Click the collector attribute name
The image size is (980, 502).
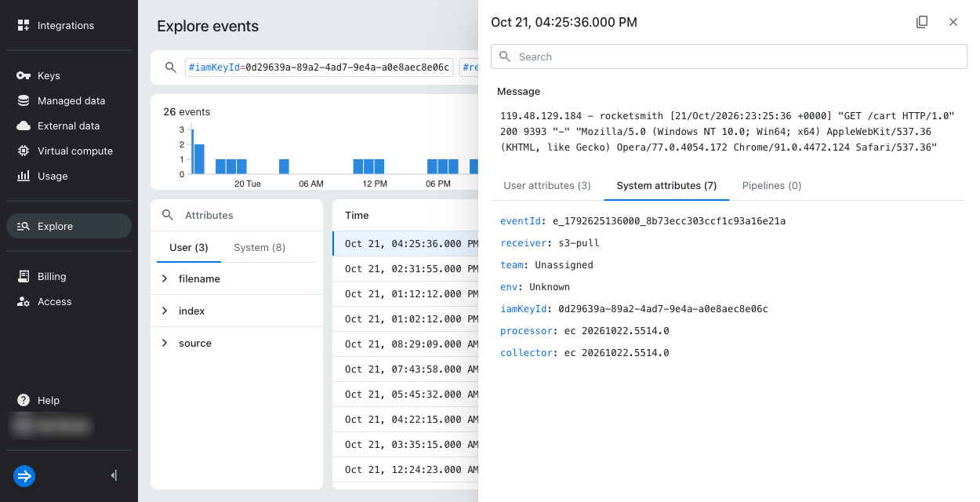(527, 353)
